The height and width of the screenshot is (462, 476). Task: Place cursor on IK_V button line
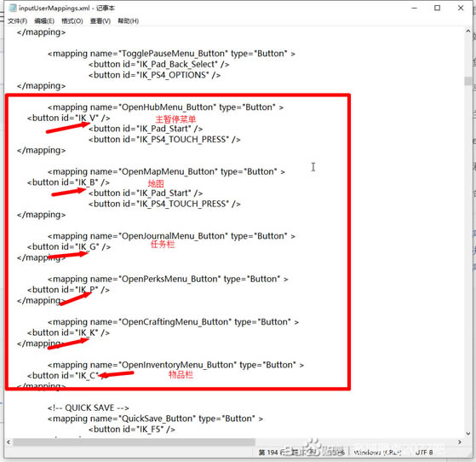69,118
